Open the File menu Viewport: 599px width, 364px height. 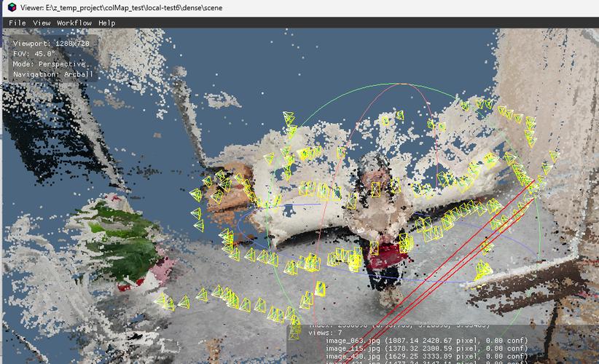(17, 23)
